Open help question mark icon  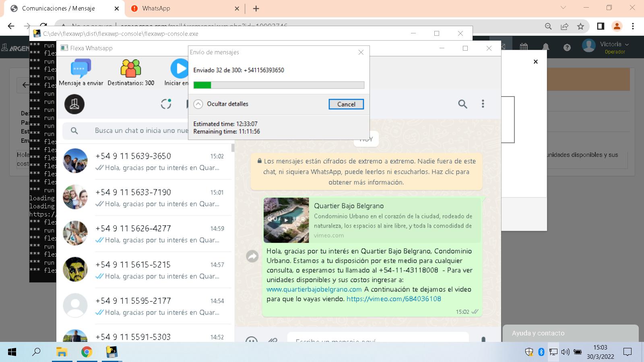pos(567,47)
